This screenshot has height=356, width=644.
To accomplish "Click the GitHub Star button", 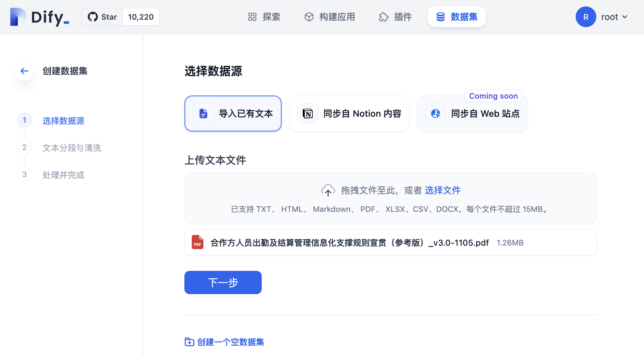I will tap(102, 17).
